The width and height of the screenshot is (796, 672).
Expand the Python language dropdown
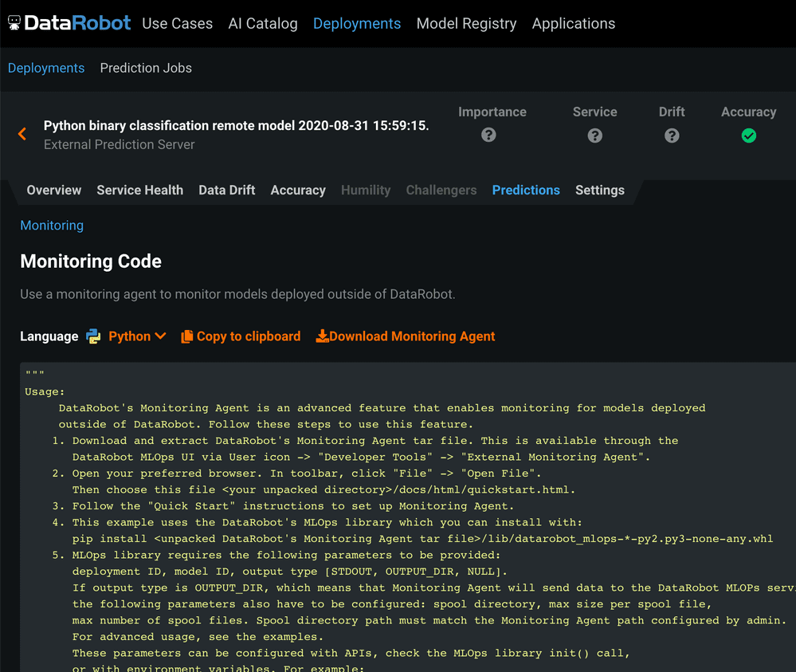coord(137,336)
